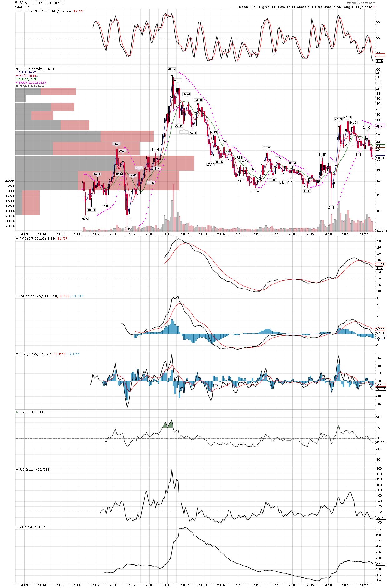Click the 42.78 price annotation
387x588 pixels.
point(178,80)
